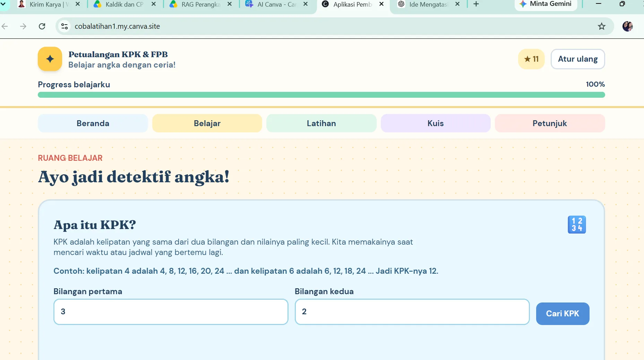This screenshot has width=644, height=360.
Task: Bookmark this page with the star icon
Action: 602,26
